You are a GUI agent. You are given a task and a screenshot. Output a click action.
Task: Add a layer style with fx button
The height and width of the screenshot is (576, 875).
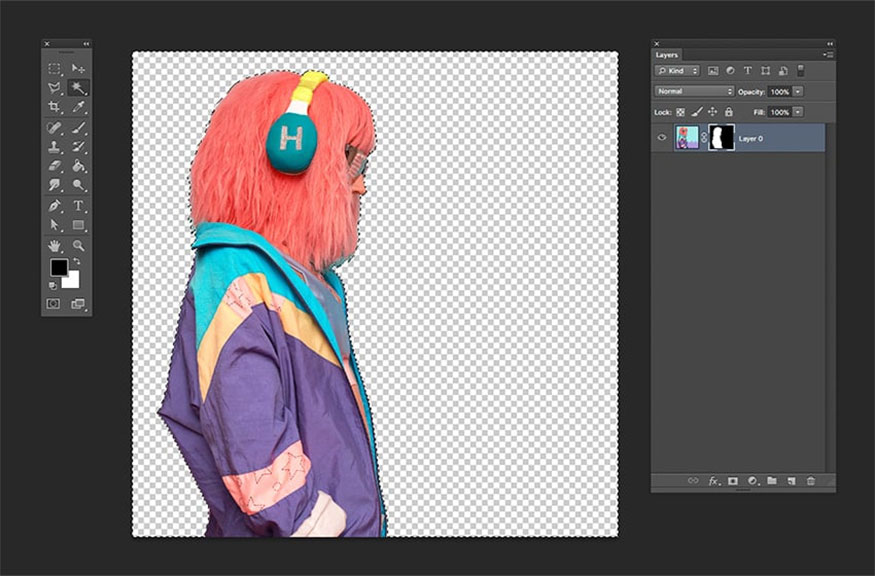pyautogui.click(x=713, y=481)
